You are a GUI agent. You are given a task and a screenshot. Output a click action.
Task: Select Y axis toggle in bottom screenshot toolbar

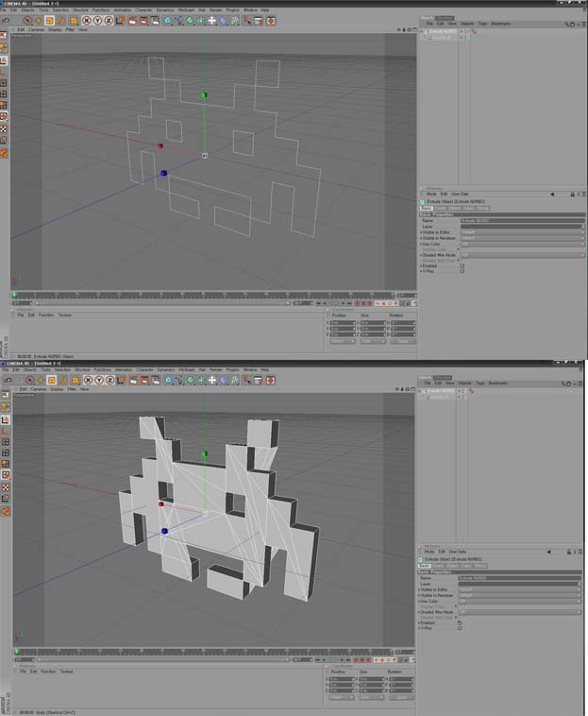99,380
